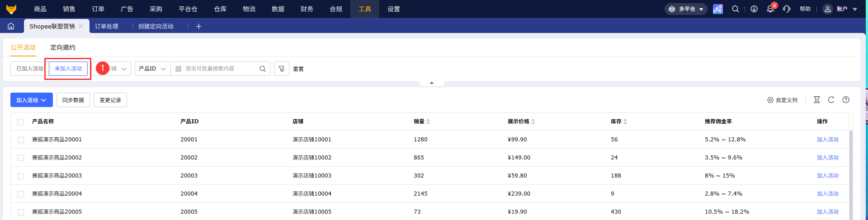Viewport: 868px width, 220px height.
Task: Click 加入活动 link for product 20002
Action: pyautogui.click(x=828, y=158)
